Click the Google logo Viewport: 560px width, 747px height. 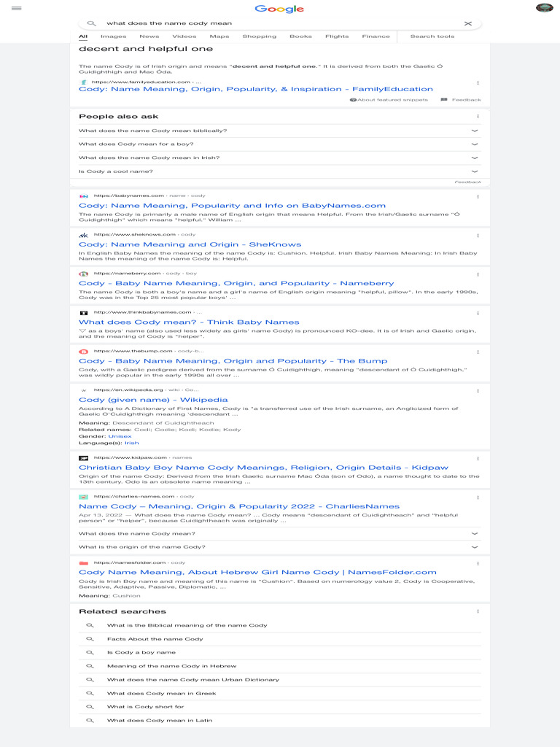pyautogui.click(x=279, y=9)
